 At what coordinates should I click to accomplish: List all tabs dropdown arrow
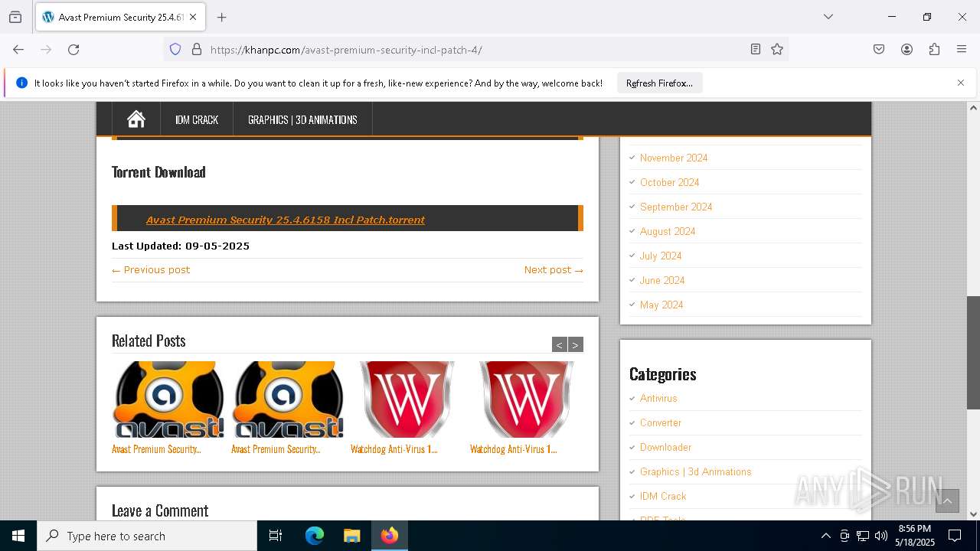pyautogui.click(x=828, y=17)
